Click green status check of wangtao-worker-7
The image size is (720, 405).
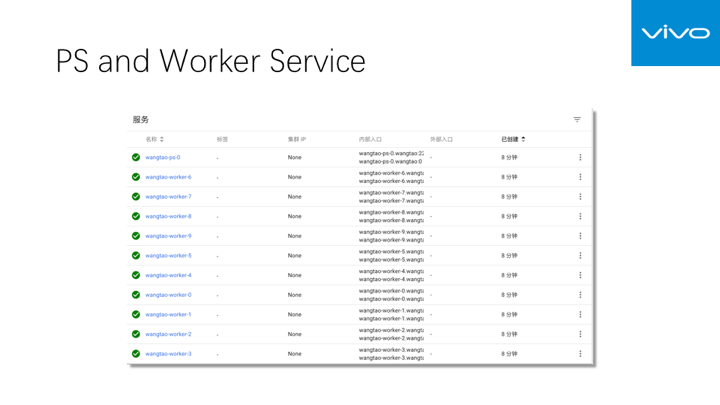(x=136, y=197)
